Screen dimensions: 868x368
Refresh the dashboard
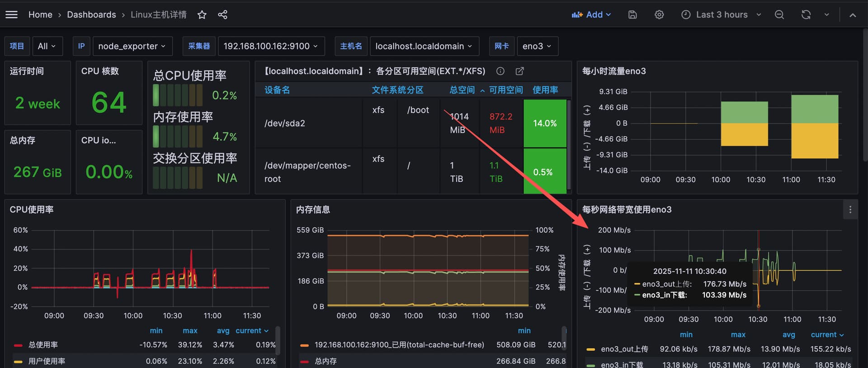[806, 15]
